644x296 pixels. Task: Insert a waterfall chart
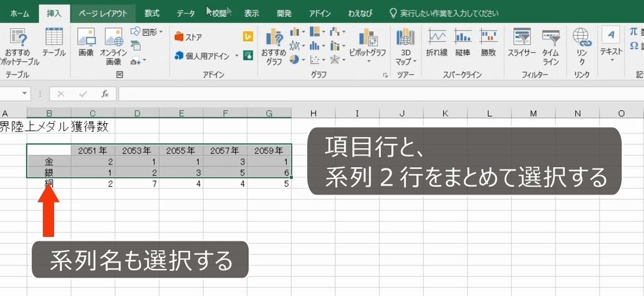coord(335,31)
